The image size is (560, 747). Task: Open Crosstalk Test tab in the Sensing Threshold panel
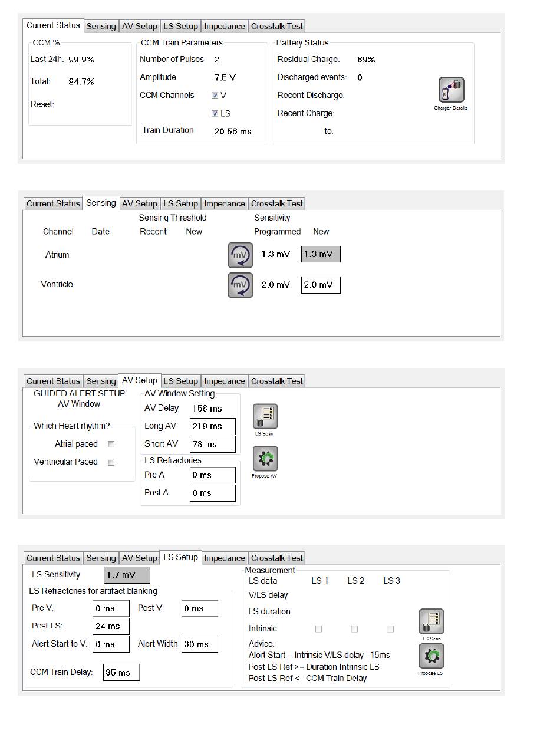(x=277, y=203)
